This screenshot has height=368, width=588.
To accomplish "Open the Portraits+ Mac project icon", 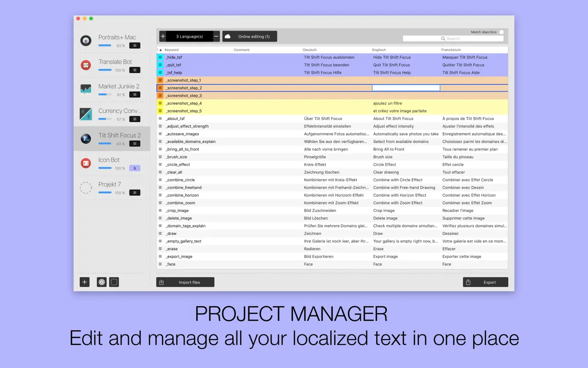I will click(86, 40).
